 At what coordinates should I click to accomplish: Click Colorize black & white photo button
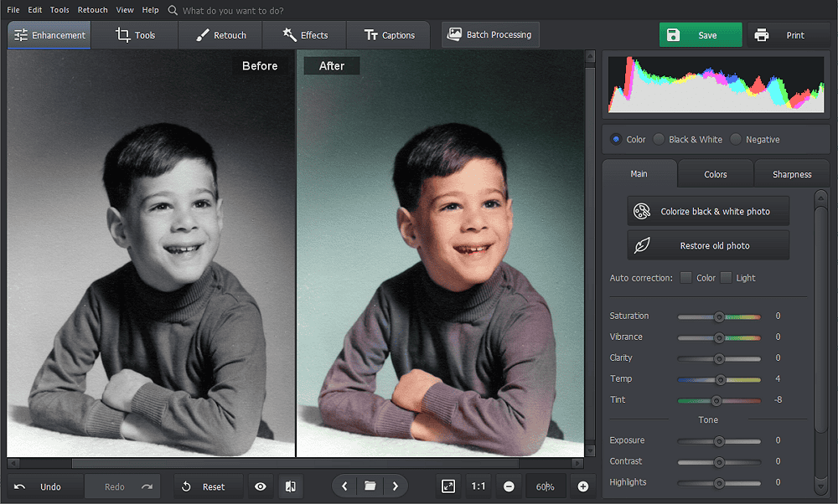708,211
